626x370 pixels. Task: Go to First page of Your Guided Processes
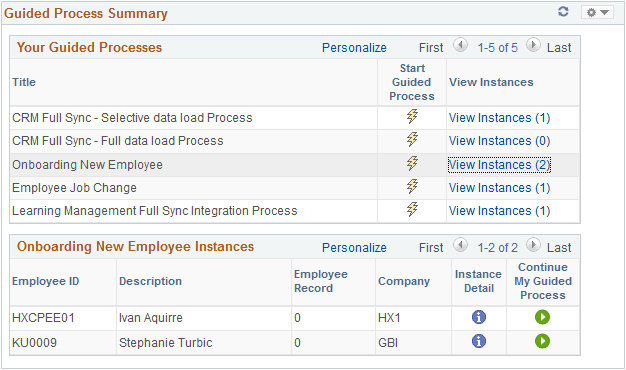tap(431, 48)
